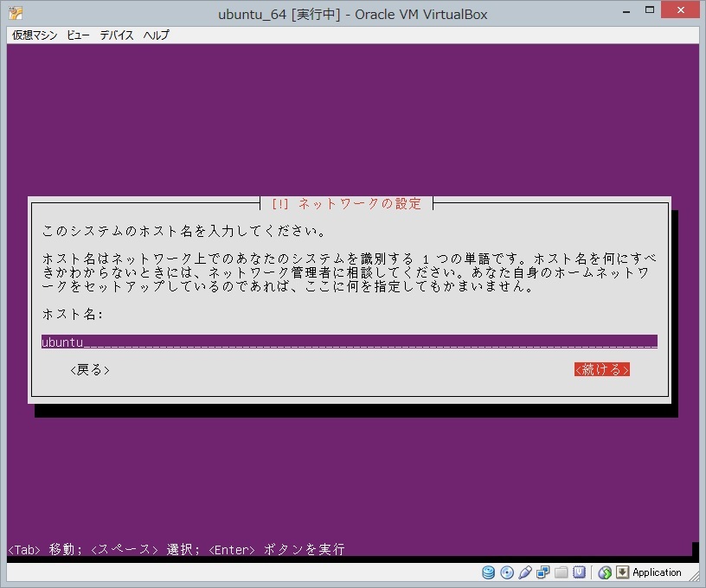Click the shared folders icon
The width and height of the screenshot is (706, 588).
coord(561,572)
